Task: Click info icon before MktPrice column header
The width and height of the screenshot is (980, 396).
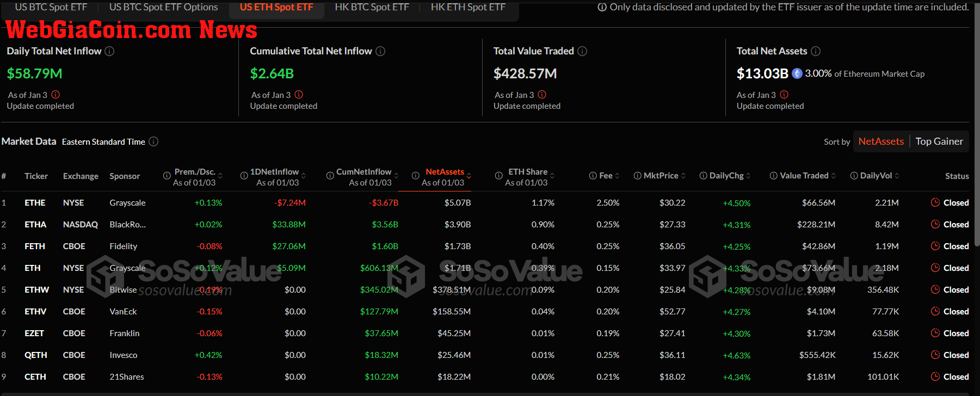Action: click(638, 176)
